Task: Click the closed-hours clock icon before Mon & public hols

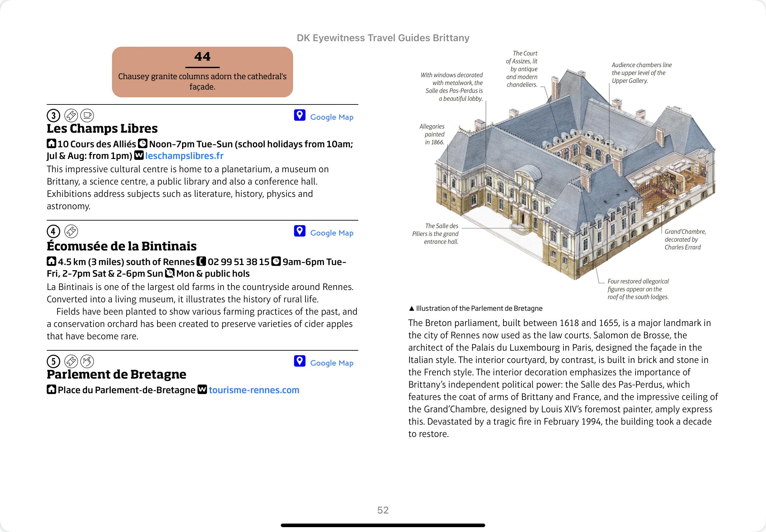Action: coord(170,273)
